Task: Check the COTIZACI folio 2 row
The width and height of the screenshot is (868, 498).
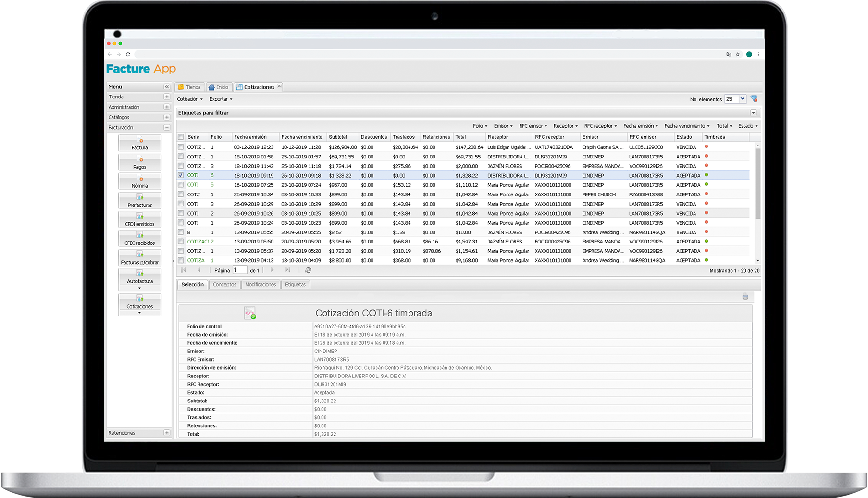Action: [x=181, y=242]
